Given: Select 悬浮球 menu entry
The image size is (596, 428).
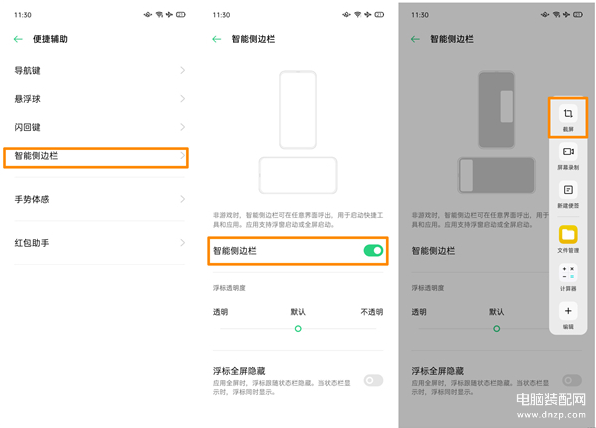Looking at the screenshot, I should tap(100, 99).
